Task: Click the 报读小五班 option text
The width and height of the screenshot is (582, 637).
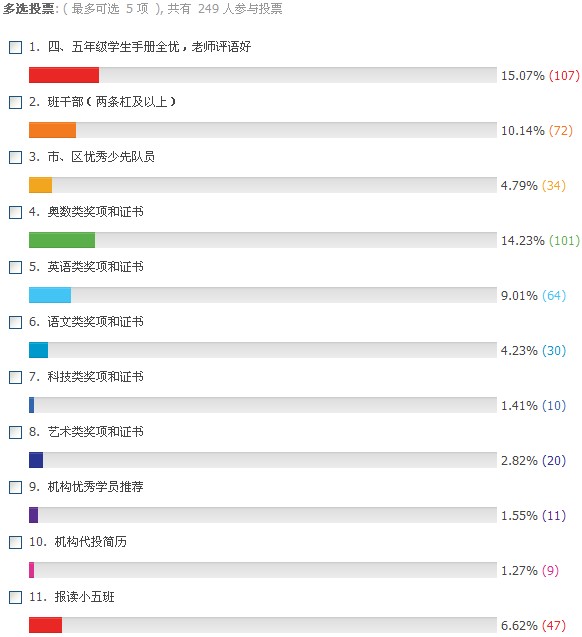Action: click(x=84, y=597)
